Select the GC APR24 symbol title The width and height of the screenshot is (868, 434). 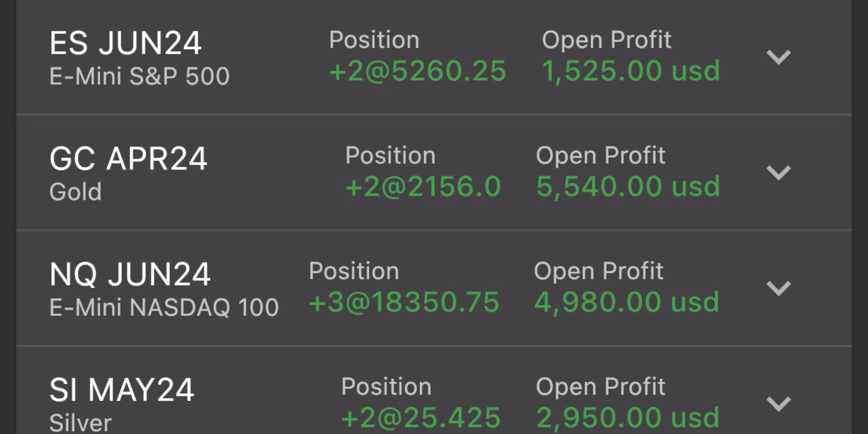click(128, 159)
